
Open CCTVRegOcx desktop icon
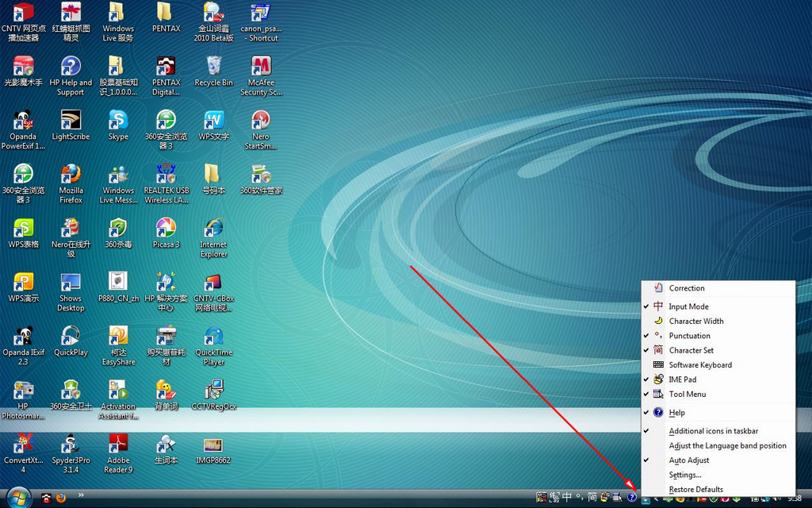(x=213, y=395)
